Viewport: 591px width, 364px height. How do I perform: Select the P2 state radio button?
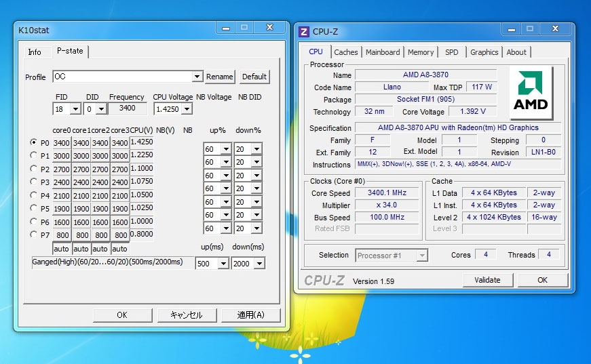[33, 169]
